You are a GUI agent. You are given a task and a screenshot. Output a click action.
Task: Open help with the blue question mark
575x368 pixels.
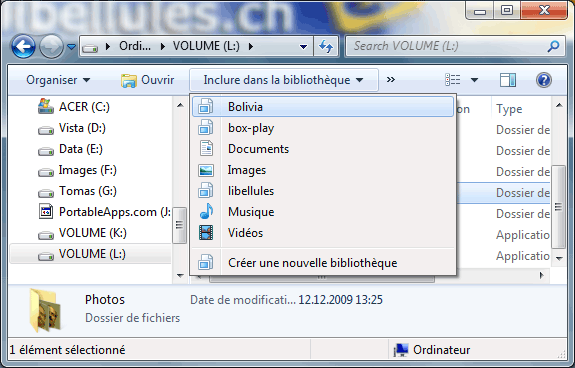(x=544, y=80)
